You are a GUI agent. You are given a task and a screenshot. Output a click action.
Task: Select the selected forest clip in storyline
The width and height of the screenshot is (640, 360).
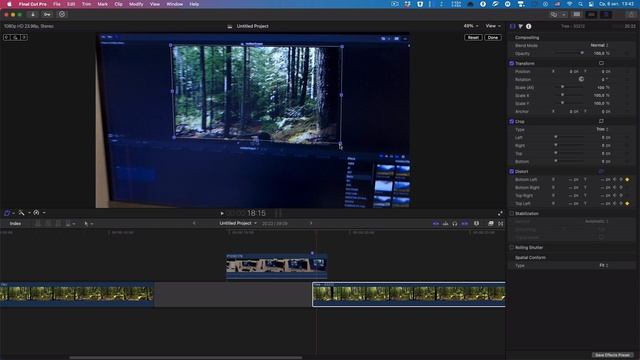coord(409,294)
